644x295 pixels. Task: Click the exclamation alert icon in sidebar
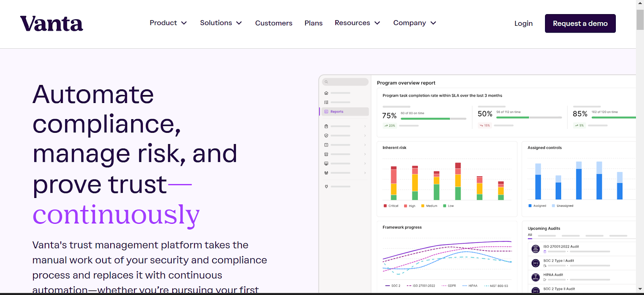coord(326,145)
